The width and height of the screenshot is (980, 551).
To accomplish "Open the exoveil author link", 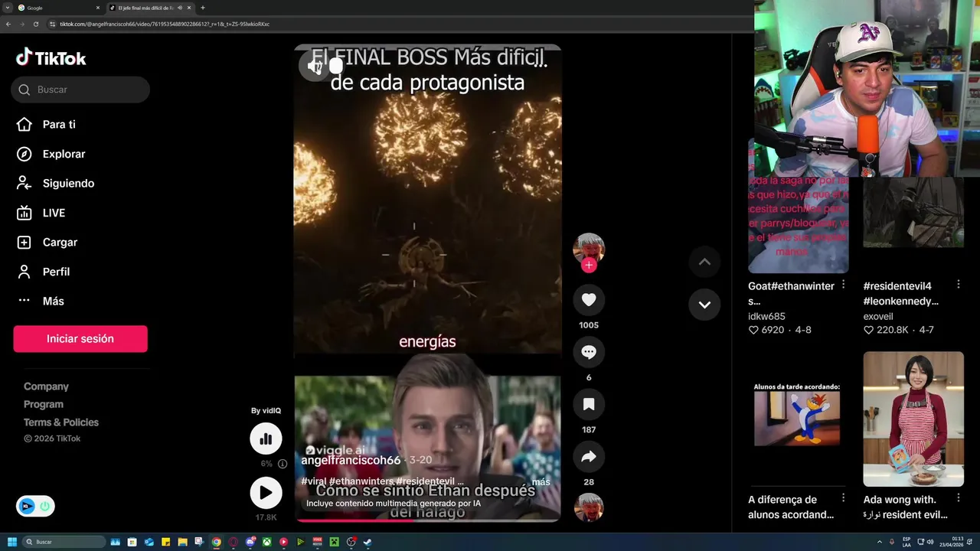I will tap(878, 316).
